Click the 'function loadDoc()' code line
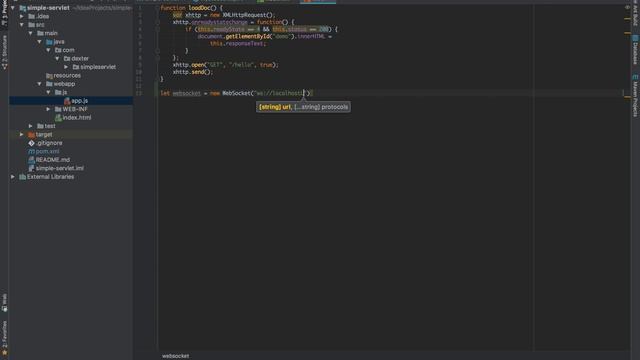This screenshot has height=360, width=640. [x=191, y=8]
